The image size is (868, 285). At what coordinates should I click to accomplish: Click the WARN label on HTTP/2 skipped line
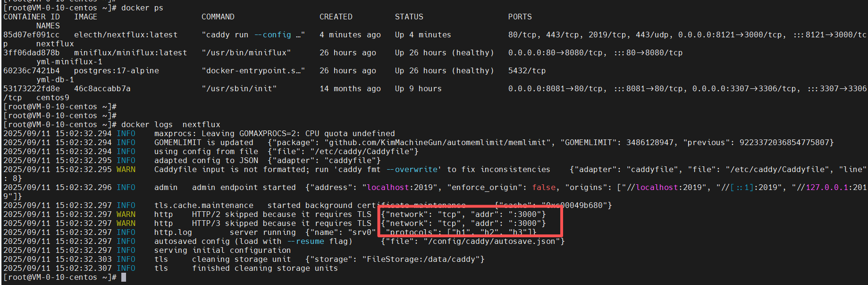tap(126, 215)
